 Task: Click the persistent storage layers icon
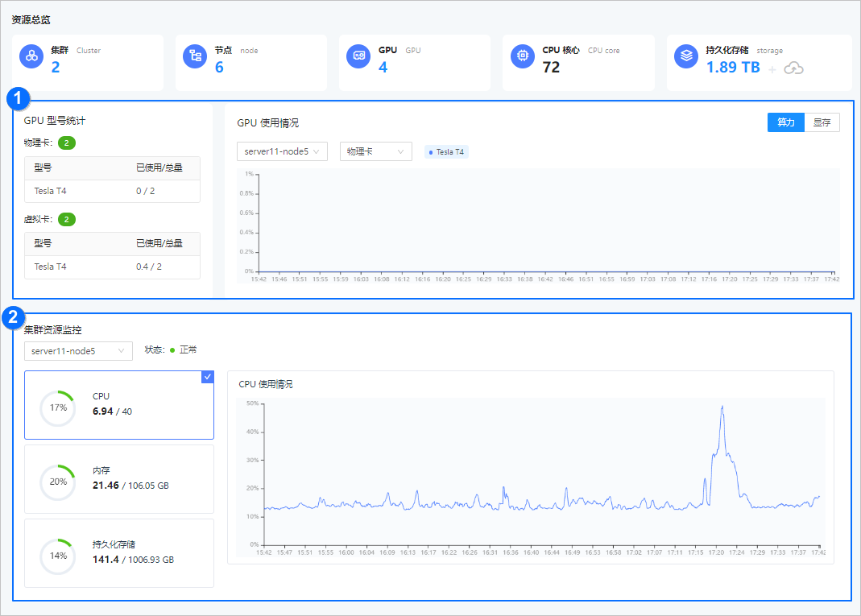tap(686, 56)
